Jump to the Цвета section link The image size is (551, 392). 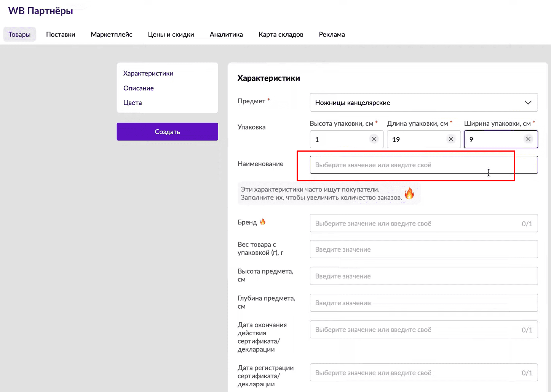pyautogui.click(x=133, y=102)
